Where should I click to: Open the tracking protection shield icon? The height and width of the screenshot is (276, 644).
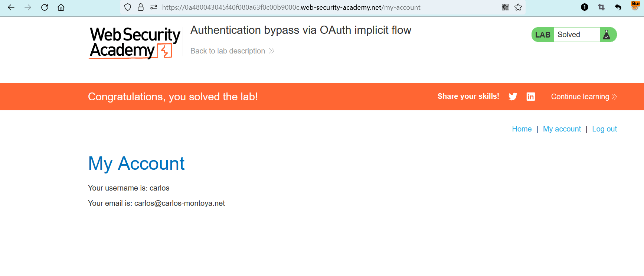128,7
